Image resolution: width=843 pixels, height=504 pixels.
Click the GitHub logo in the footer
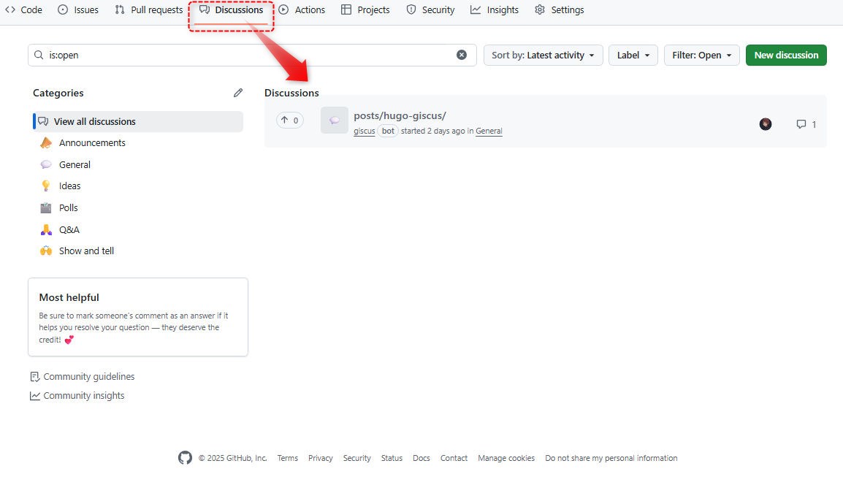click(185, 458)
